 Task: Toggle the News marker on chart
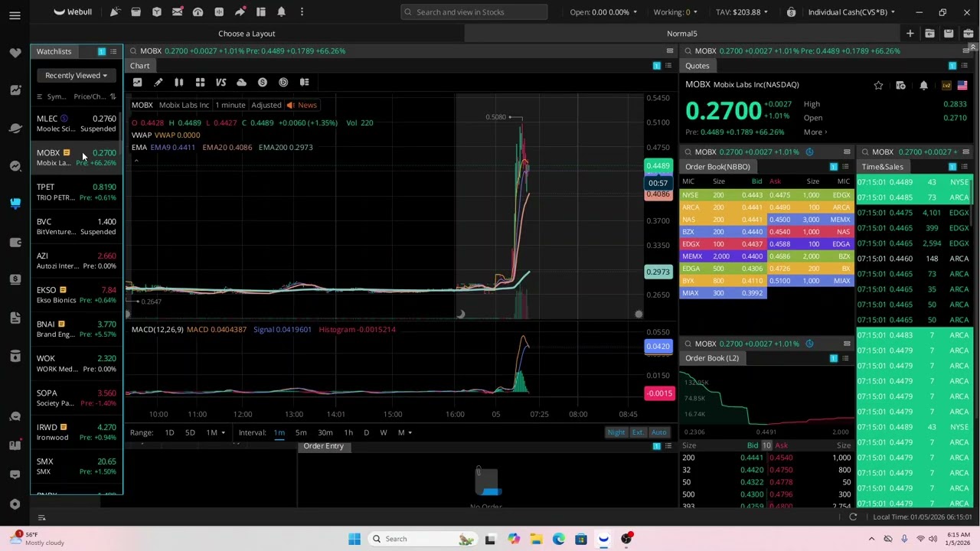[302, 105]
